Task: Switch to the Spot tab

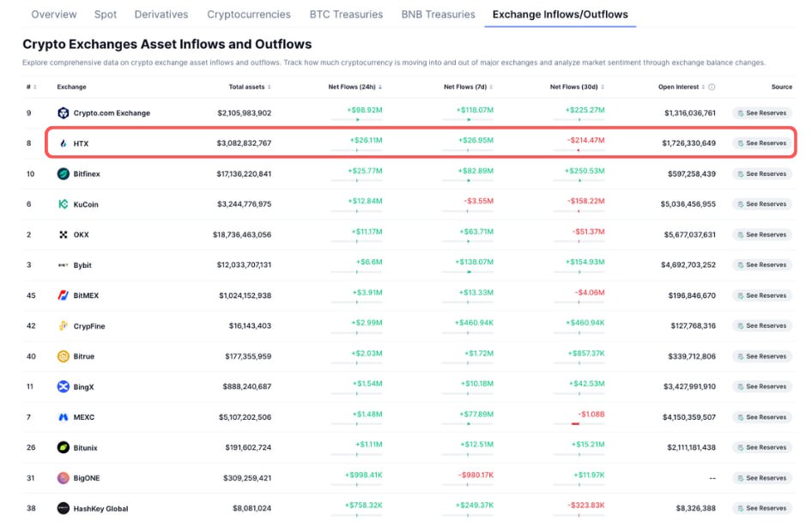Action: pos(106,15)
